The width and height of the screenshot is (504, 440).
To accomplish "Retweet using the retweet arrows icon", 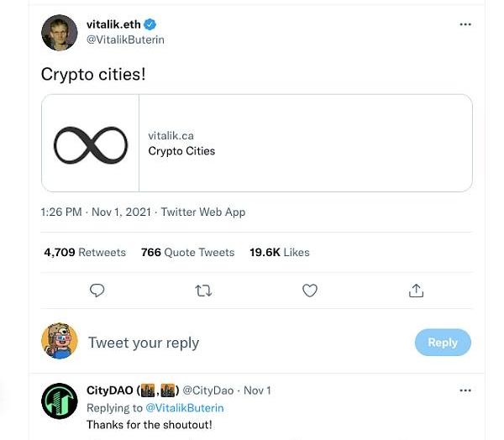I will pos(203,291).
